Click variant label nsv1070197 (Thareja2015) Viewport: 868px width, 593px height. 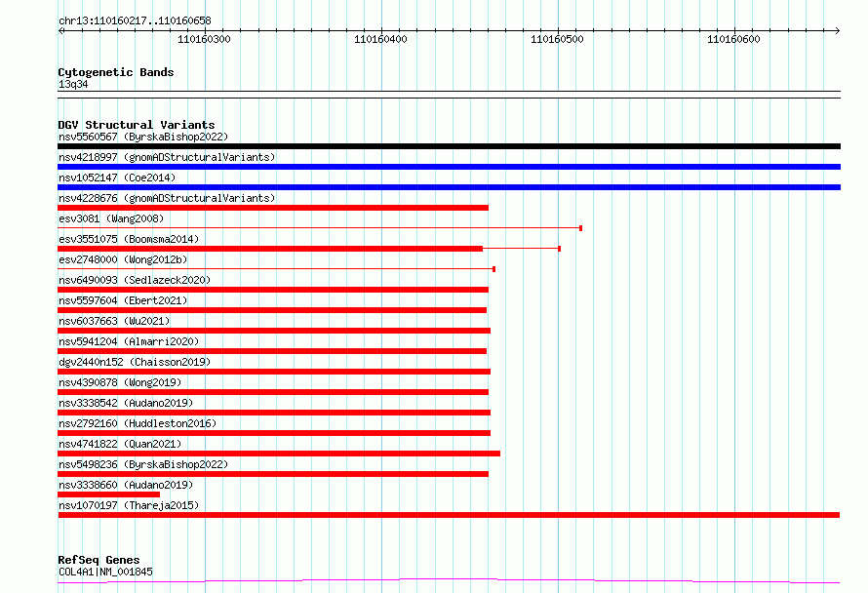pos(129,505)
